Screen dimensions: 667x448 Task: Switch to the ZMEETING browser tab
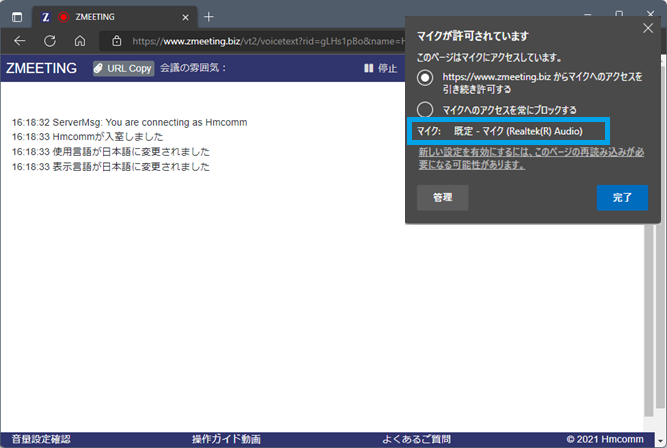(x=110, y=17)
